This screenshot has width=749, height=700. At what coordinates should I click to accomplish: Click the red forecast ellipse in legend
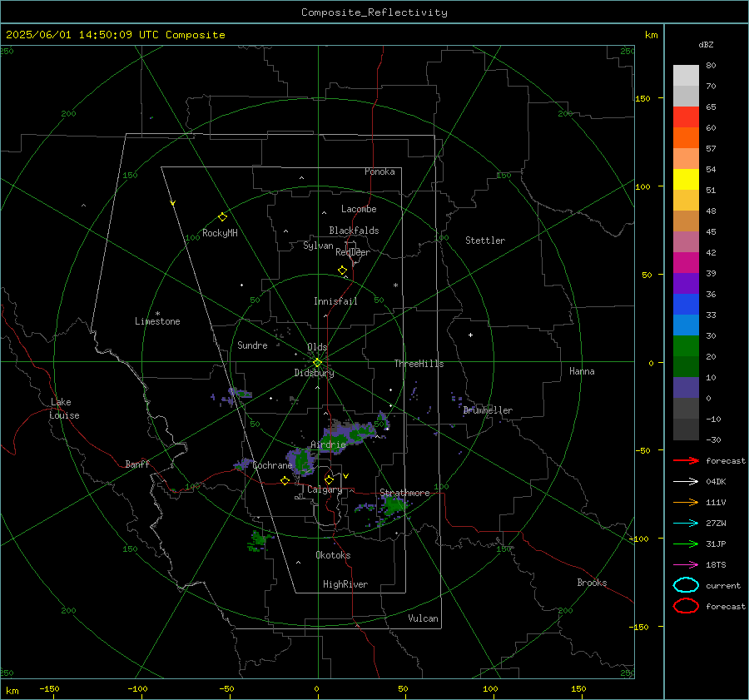click(686, 606)
